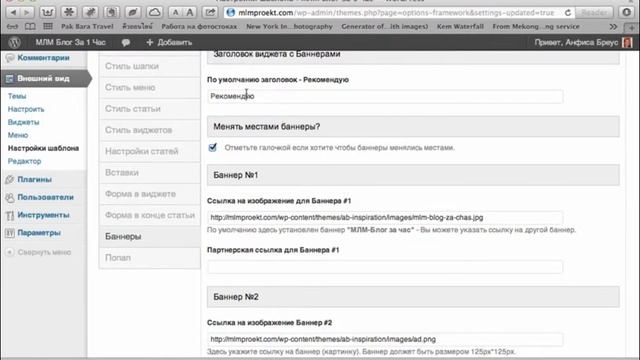Image resolution: width=640 pixels, height=360 pixels.
Task: Open the 'Pak Bara Travel' bookmark
Action: tap(87, 27)
